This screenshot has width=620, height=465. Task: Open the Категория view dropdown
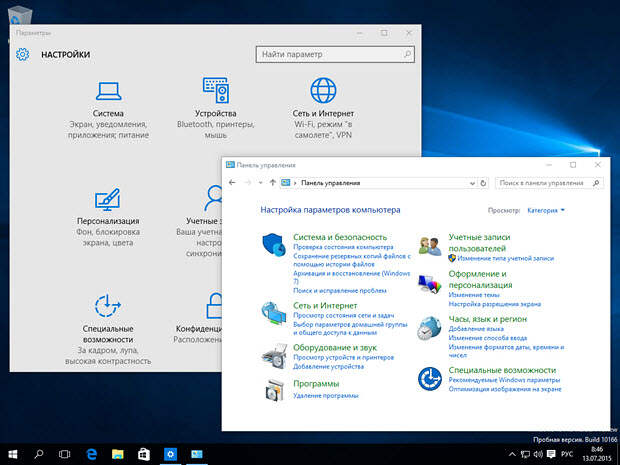click(x=546, y=210)
